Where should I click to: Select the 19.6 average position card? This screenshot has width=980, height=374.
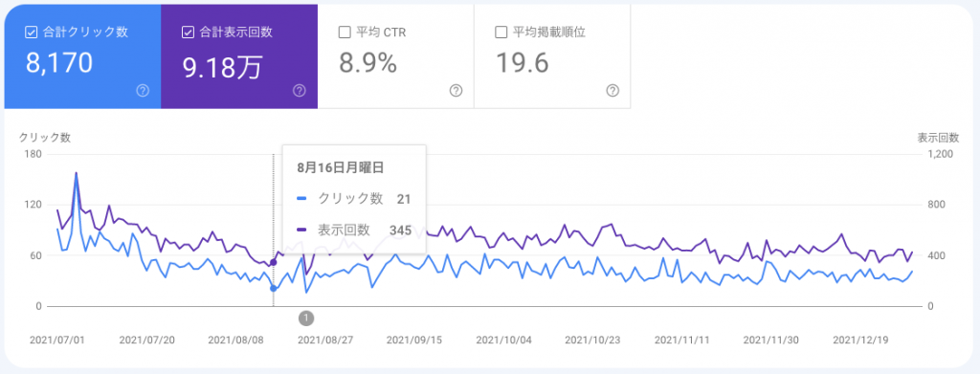552,56
